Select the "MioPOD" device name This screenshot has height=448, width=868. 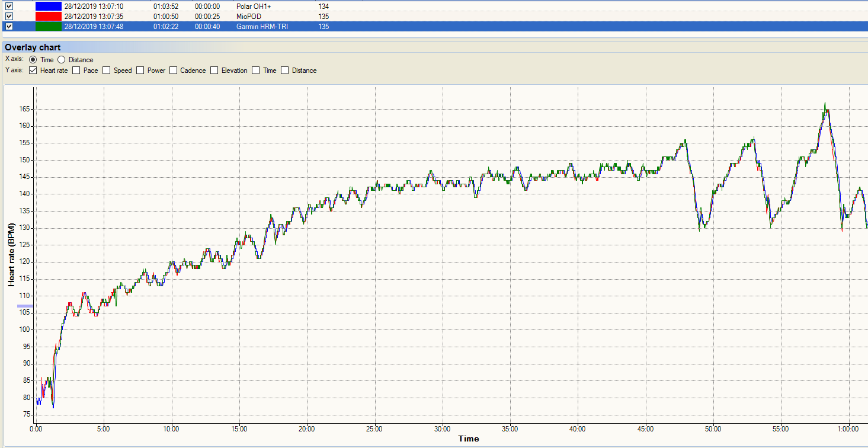pos(249,16)
